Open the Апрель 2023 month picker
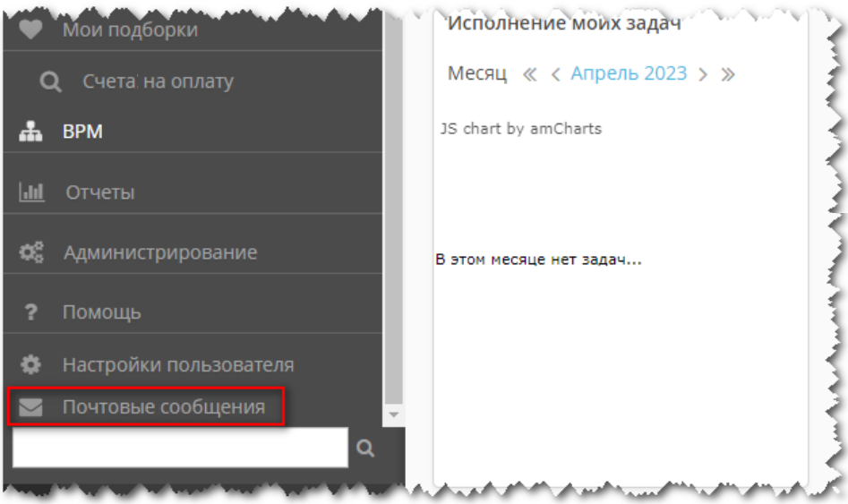The height and width of the screenshot is (504, 848). click(629, 73)
